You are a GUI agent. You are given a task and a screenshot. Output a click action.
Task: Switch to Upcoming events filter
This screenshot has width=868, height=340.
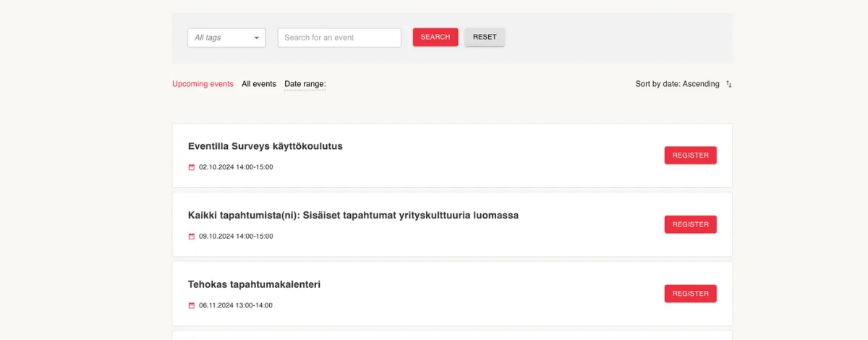(203, 84)
